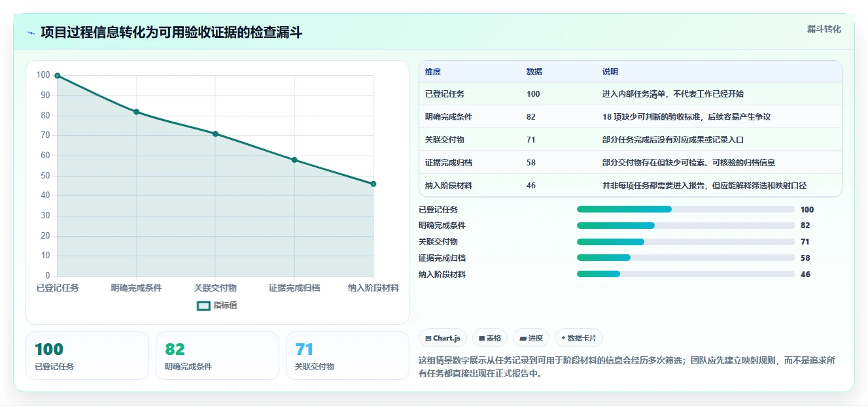Click the 明确完成条件 progress bar
Screen dimensions: 868x406
pyautogui.click(x=686, y=226)
